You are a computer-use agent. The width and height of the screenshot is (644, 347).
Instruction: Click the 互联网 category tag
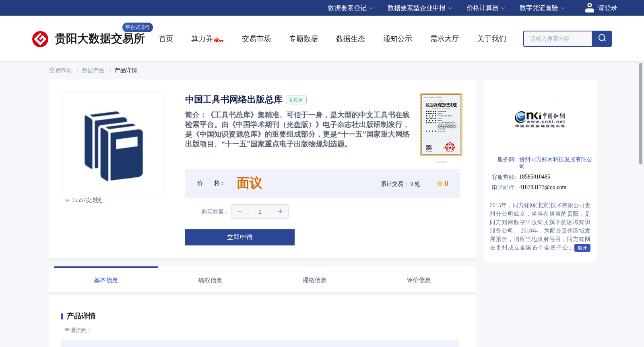pos(296,100)
